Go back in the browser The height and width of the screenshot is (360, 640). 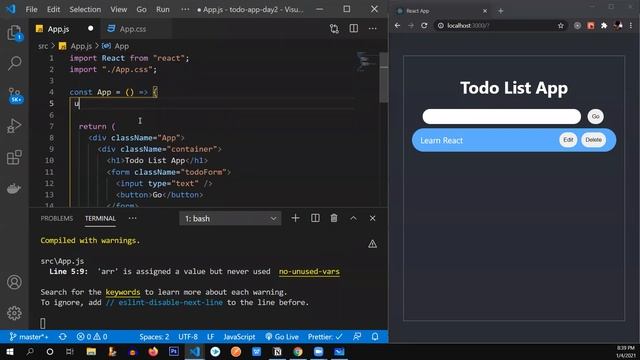pos(397,25)
